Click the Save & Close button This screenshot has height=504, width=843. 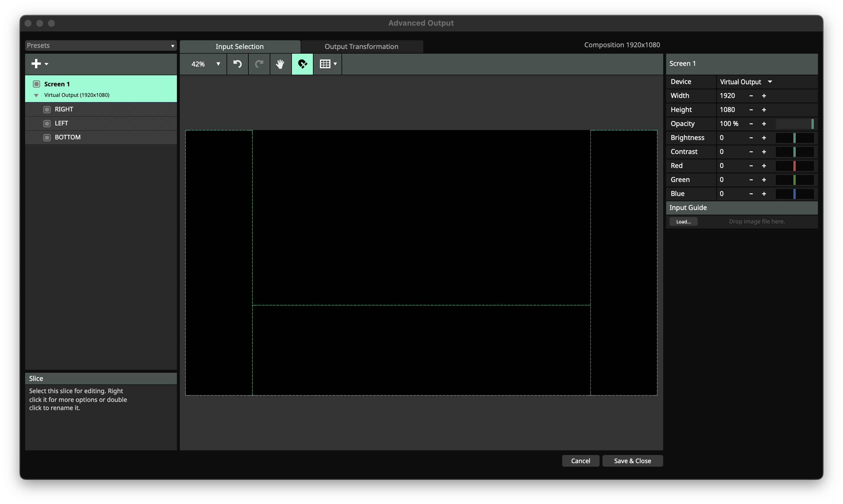pyautogui.click(x=632, y=461)
